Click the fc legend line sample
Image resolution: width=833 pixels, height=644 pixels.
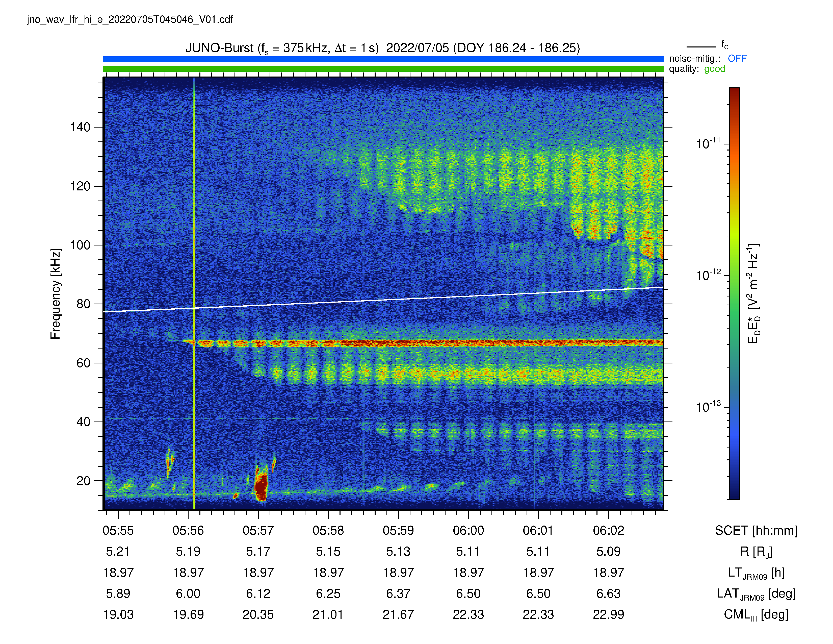tap(701, 47)
